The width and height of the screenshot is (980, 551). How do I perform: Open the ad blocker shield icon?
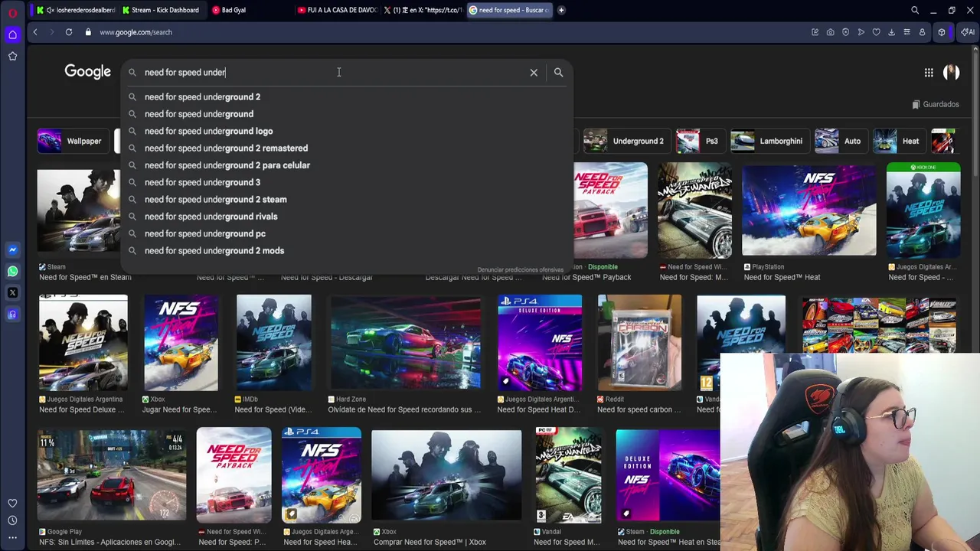coord(845,32)
